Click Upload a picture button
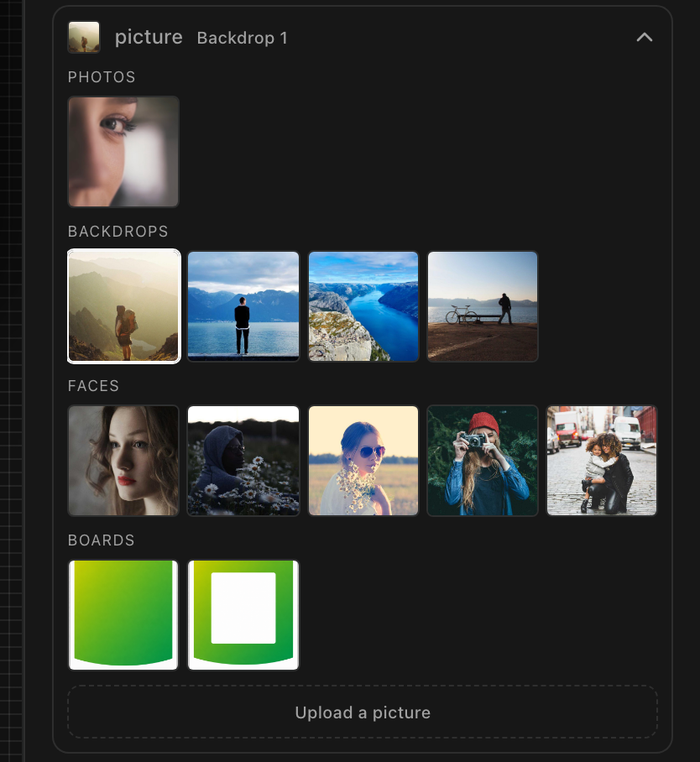The height and width of the screenshot is (762, 700). (x=363, y=712)
